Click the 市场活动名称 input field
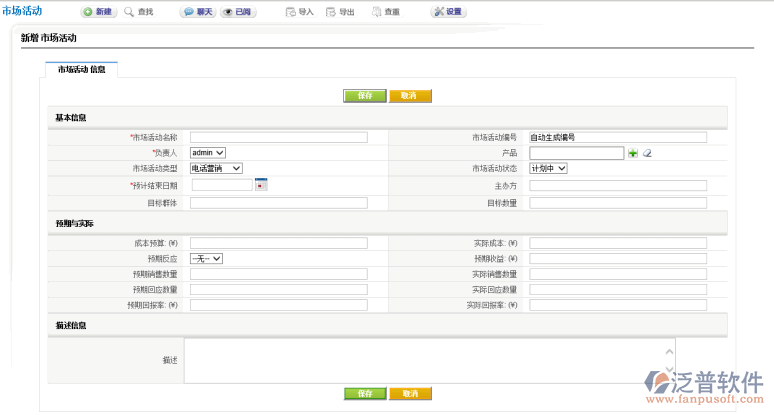Viewport: 774px width, 415px height. (x=278, y=138)
